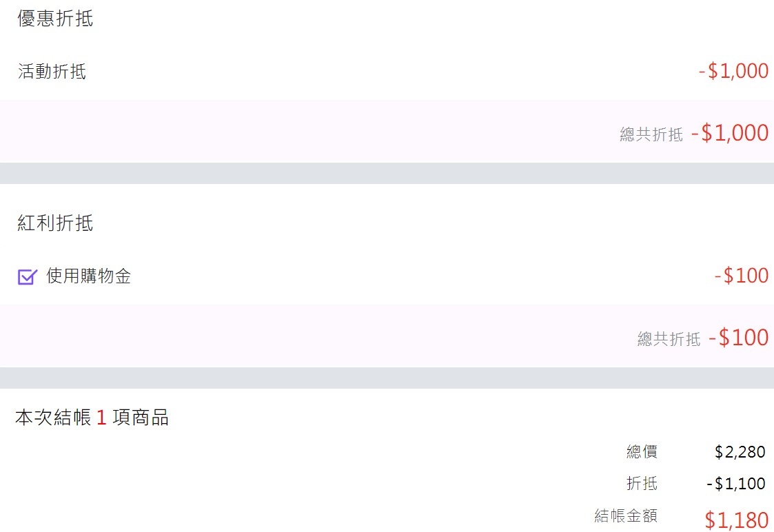
Task: Click the gray divider above 紅利折抵
Action: (x=387, y=173)
